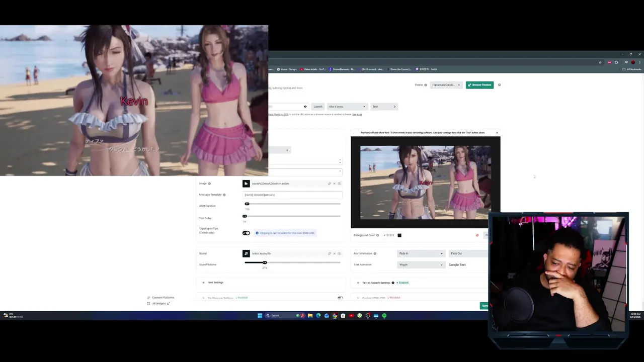Bookmark this page with the star icon

[600, 62]
